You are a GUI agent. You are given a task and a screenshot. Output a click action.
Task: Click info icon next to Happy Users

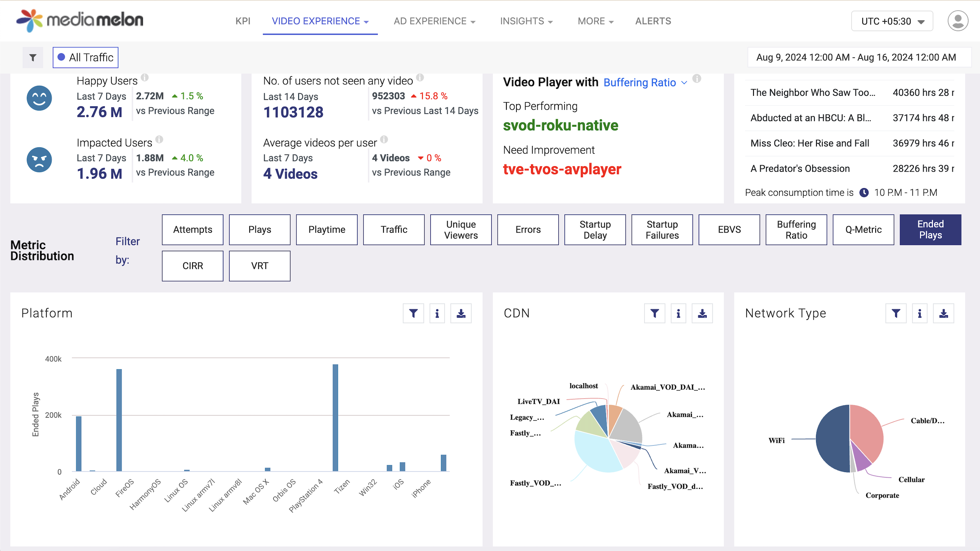(x=144, y=78)
